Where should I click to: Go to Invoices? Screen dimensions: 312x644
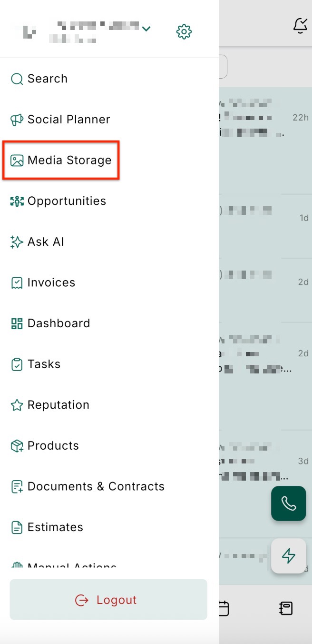tap(51, 282)
